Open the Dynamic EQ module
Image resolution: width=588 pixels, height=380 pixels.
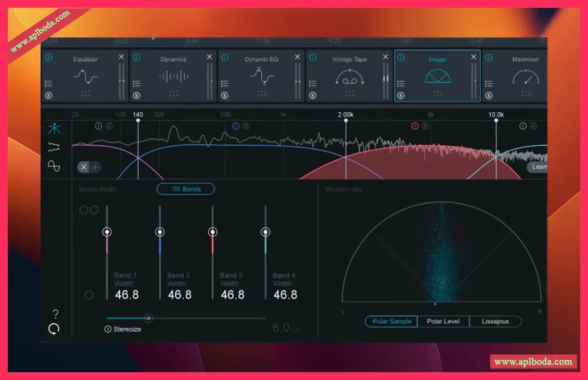[x=261, y=77]
